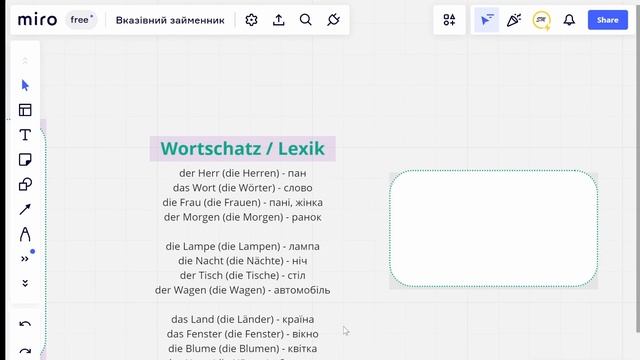Click the export board icon
Viewport: 640px width, 360px height.
279,20
